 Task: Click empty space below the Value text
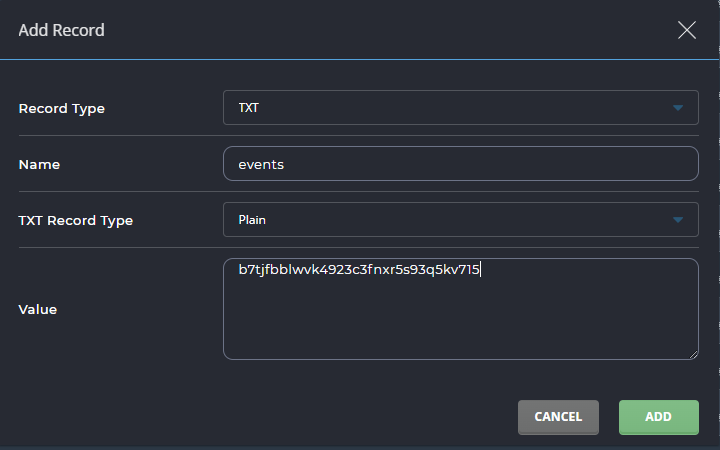coord(460,325)
